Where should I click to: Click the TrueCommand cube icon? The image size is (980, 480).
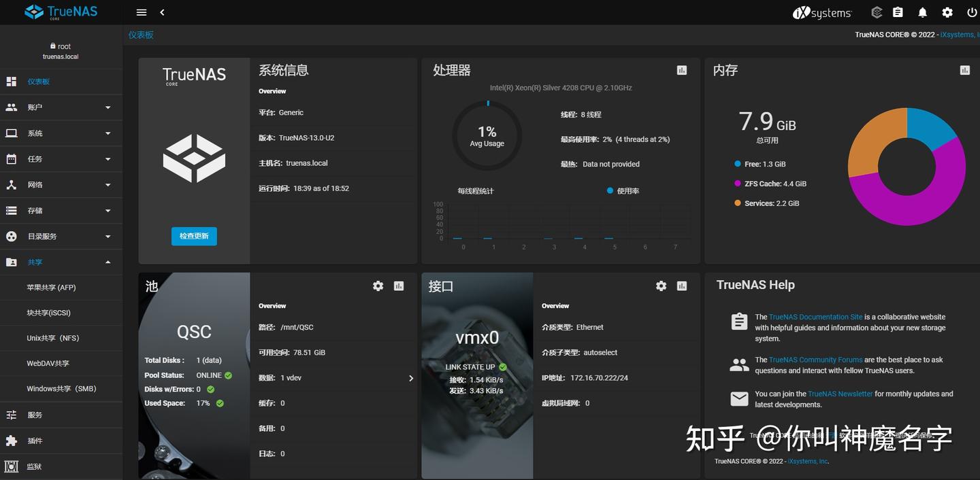[877, 12]
